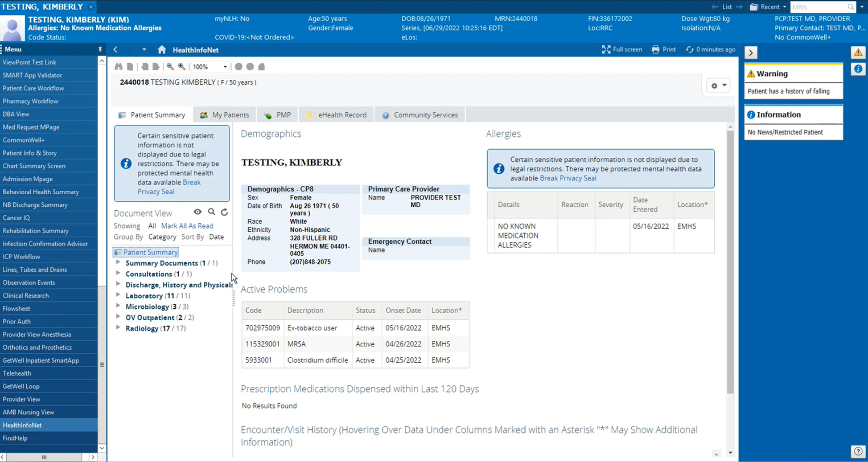Pin the Menu panel with pushpin
Viewport: 868px width, 462px height.
coord(100,49)
